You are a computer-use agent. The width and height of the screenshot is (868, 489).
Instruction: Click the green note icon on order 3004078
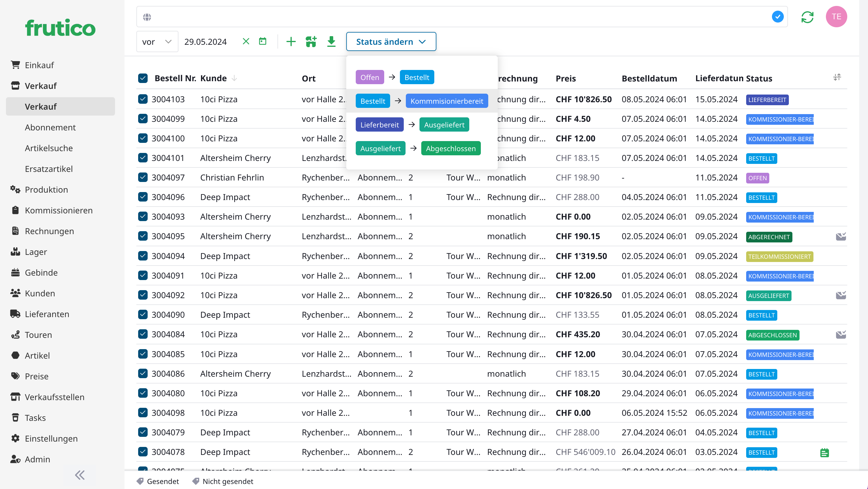pyautogui.click(x=824, y=452)
